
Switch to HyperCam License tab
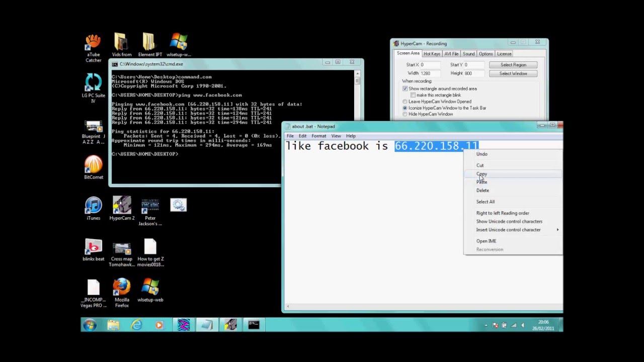(x=504, y=54)
